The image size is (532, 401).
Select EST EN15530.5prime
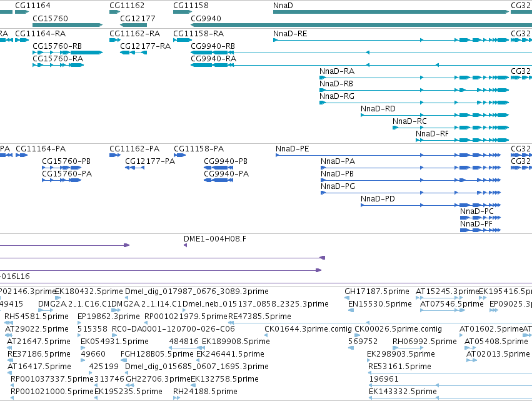coord(380,304)
